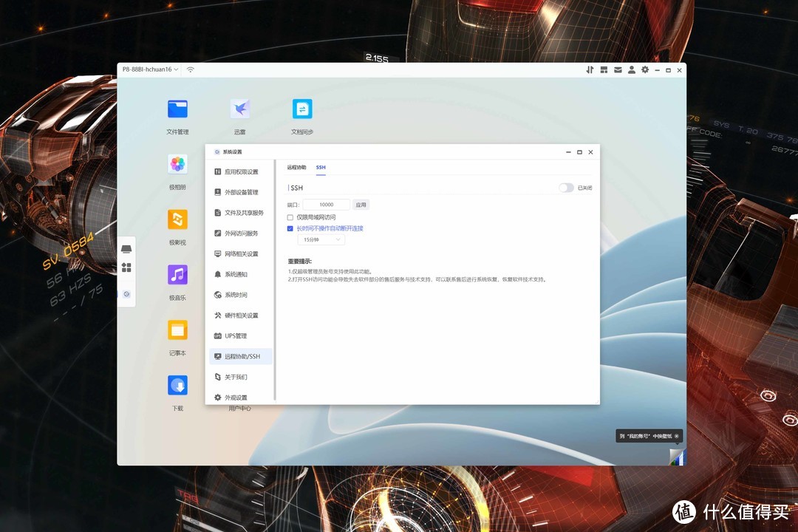
Task: Open the 极相册 photo album icon
Action: [x=177, y=164]
